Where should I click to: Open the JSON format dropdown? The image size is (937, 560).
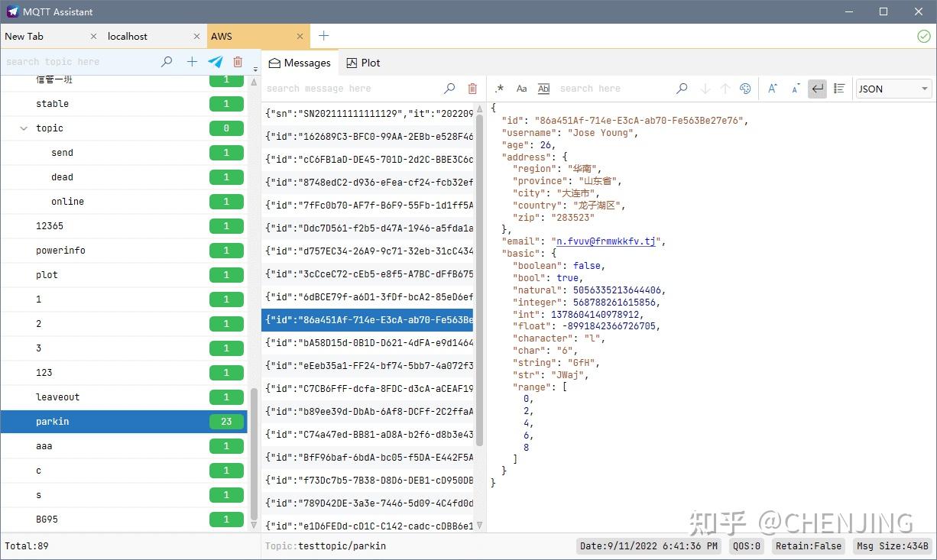pos(893,89)
